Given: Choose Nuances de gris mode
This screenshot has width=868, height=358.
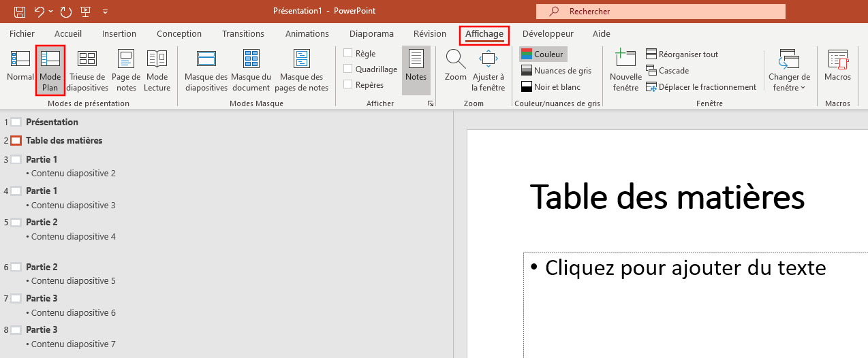Looking at the screenshot, I should coord(556,71).
